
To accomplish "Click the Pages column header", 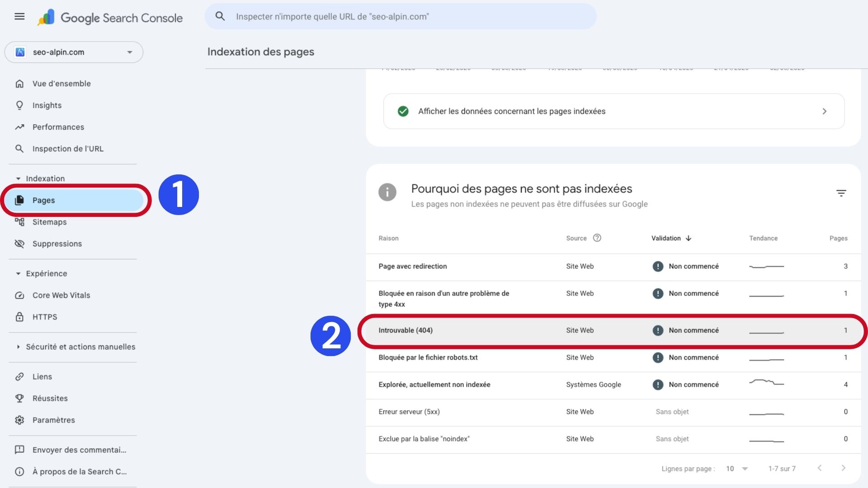I will [839, 238].
